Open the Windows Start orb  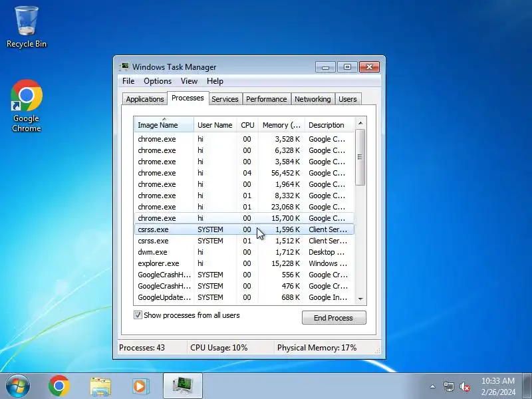(x=18, y=386)
